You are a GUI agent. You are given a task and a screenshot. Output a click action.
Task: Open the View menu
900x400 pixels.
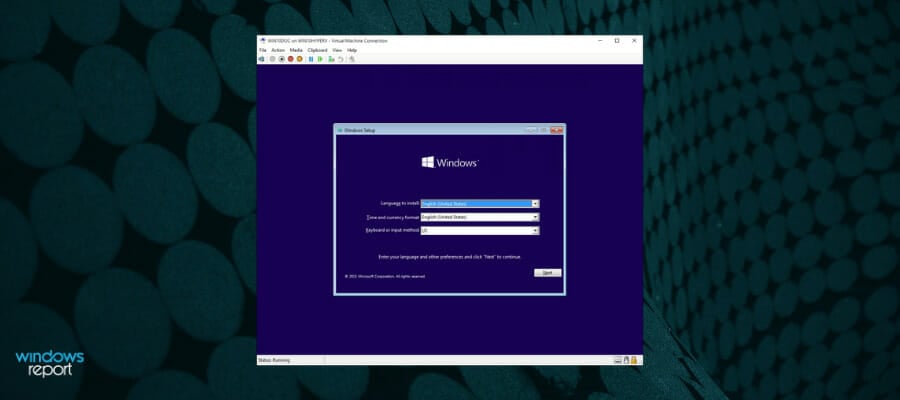tap(338, 51)
